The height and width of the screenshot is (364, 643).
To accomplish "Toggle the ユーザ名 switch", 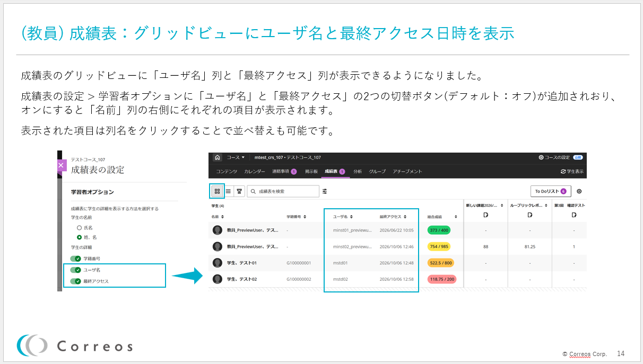I will click(x=76, y=270).
